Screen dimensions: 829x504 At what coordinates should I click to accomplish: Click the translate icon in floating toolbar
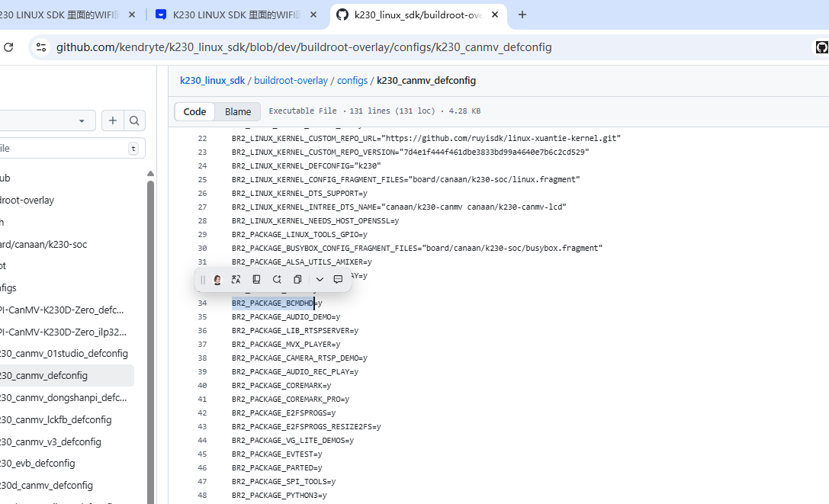pos(236,280)
